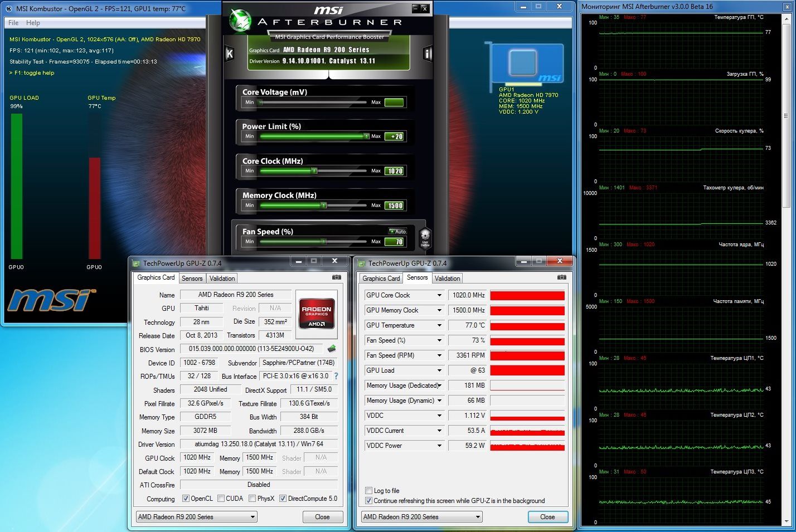Click the Core Clock slider handle
The height and width of the screenshot is (532, 796).
click(314, 171)
